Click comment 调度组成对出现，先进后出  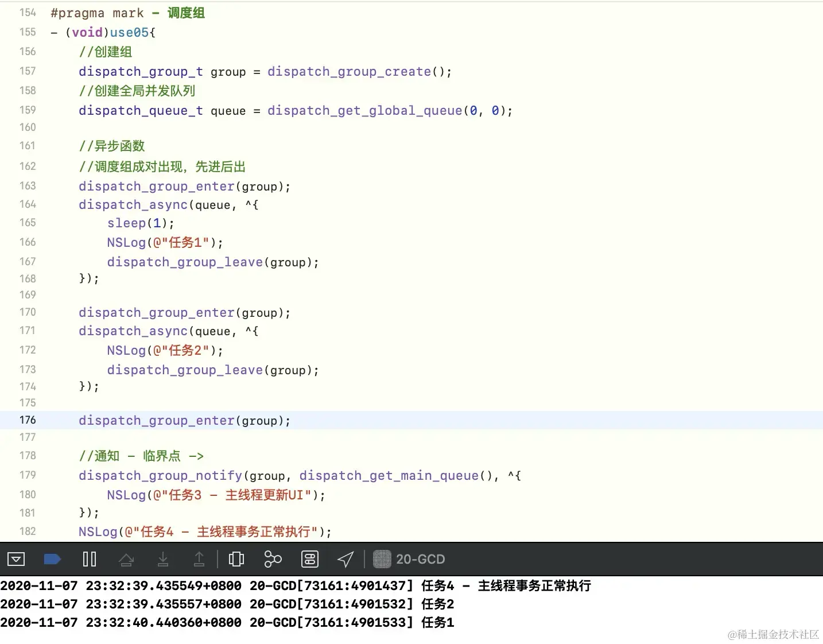162,167
